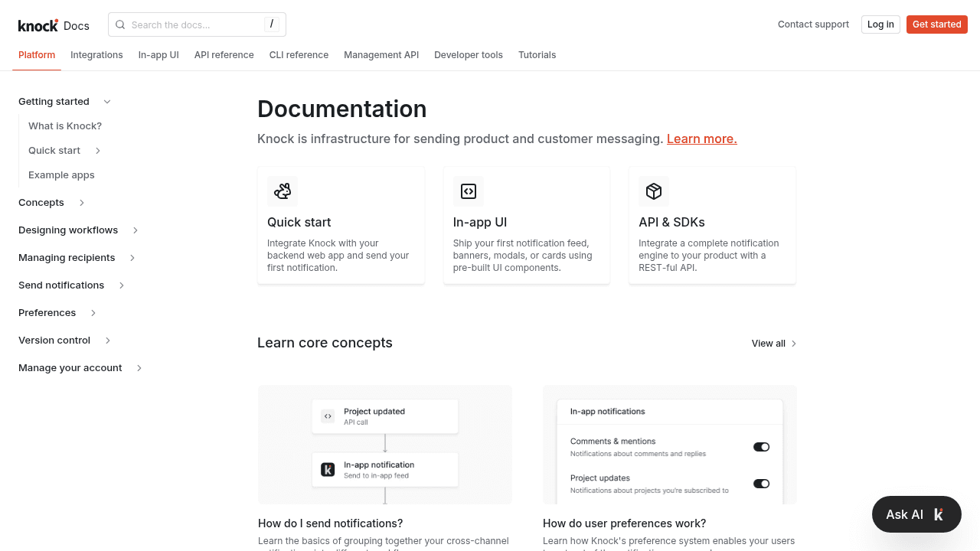Viewport: 980px width, 551px height.
Task: Collapse the Getting started section
Action: 107,102
